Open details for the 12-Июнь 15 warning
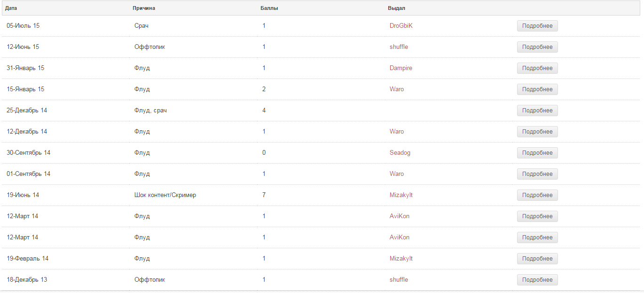The width and height of the screenshot is (644, 293). [x=537, y=47]
